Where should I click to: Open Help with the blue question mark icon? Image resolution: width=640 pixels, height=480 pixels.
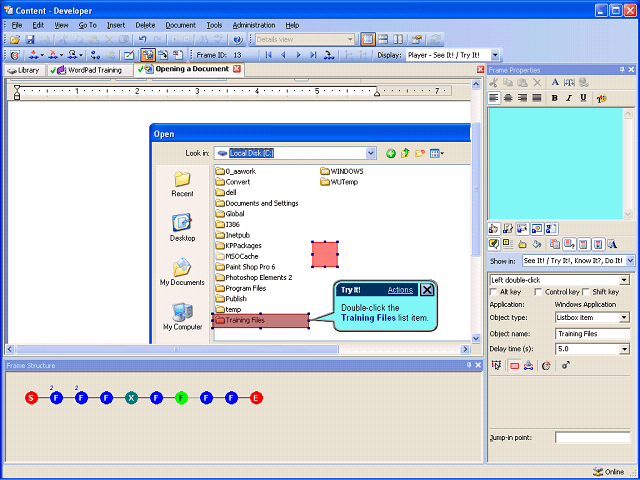[238, 40]
